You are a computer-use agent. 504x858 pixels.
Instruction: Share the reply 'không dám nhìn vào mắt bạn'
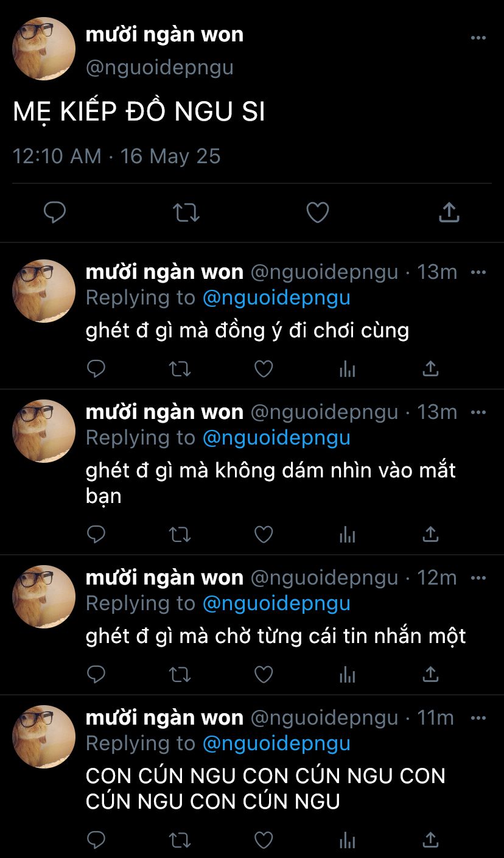(430, 534)
